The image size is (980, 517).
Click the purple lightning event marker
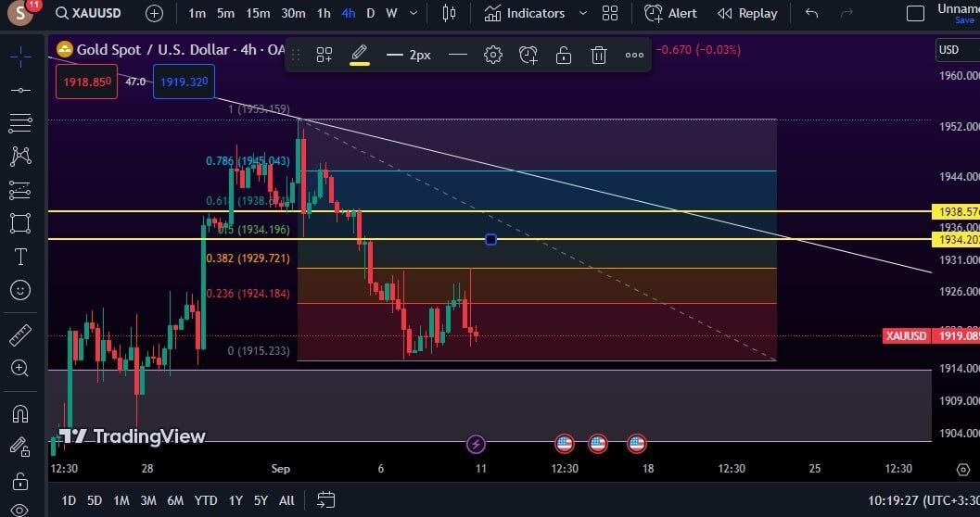(477, 444)
